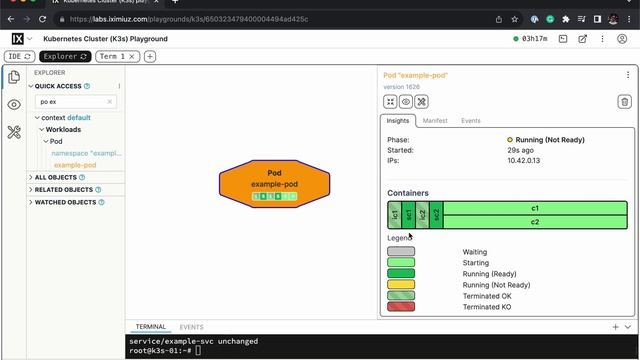Switch to the Manifest tab
Viewport: 640px width, 360px height.
coord(435,121)
